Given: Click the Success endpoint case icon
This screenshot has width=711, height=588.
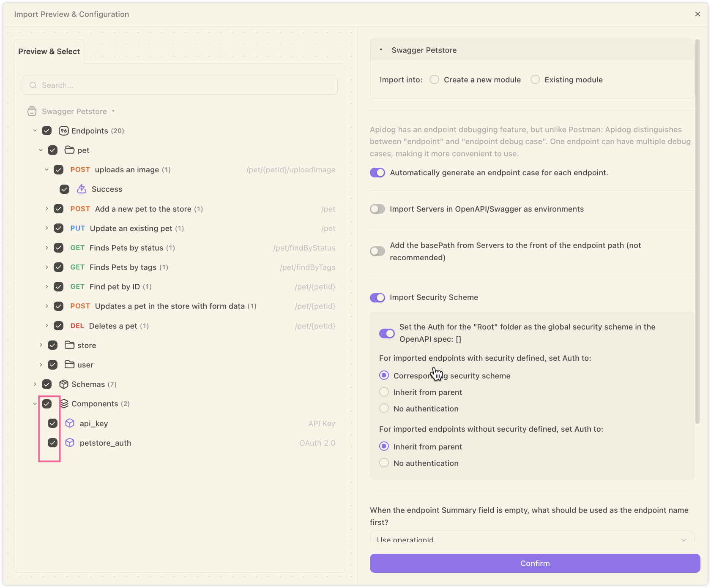Looking at the screenshot, I should 82,189.
